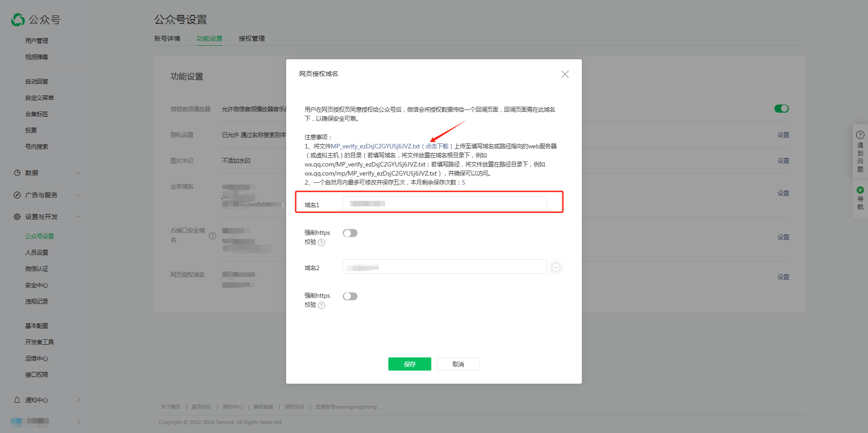Image resolution: width=868 pixels, height=433 pixels.
Task: Open the 侵权投诉 footer link
Action: tap(294, 407)
